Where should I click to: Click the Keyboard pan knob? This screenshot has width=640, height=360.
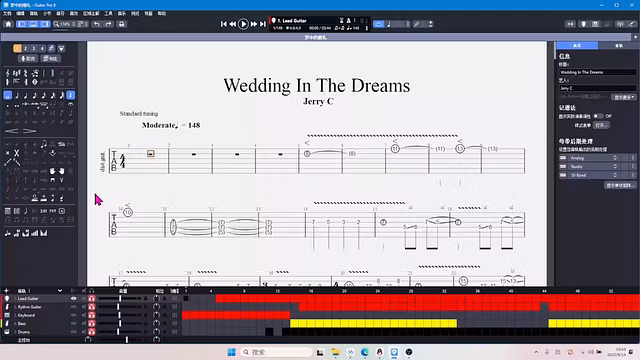click(x=156, y=315)
